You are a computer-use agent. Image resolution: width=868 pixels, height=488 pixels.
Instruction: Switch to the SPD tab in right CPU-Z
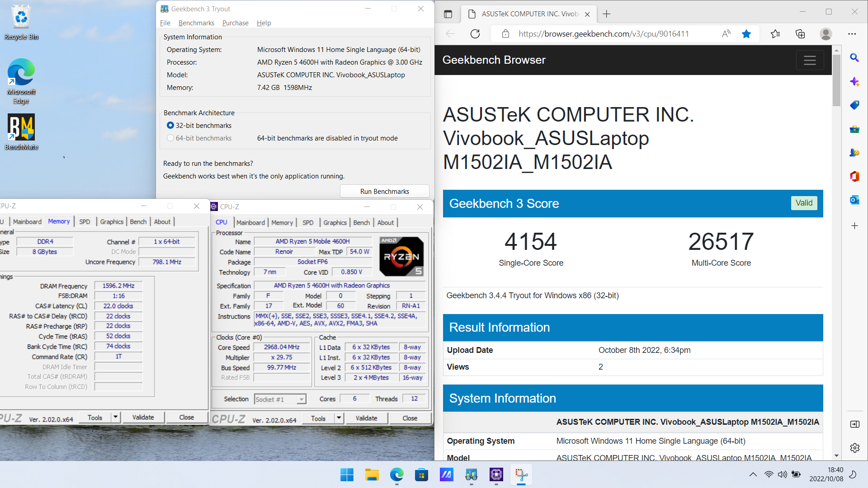click(308, 222)
